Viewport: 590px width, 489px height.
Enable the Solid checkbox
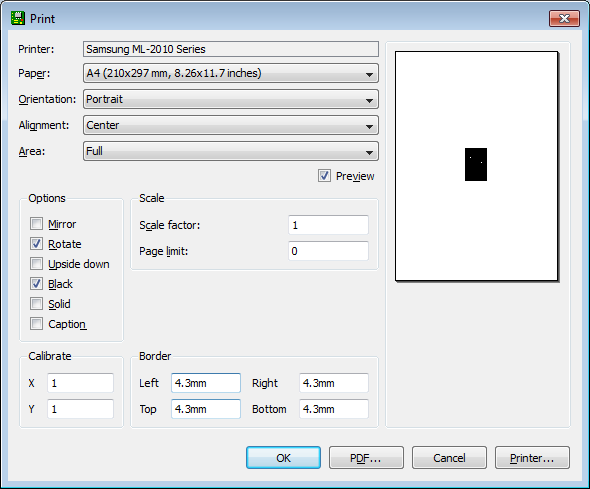tap(36, 303)
